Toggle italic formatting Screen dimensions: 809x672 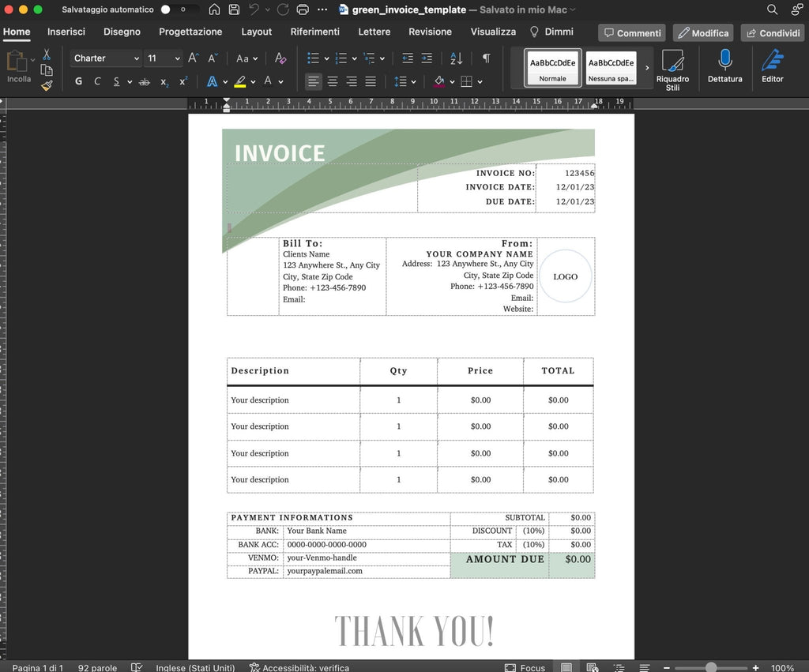(x=96, y=81)
